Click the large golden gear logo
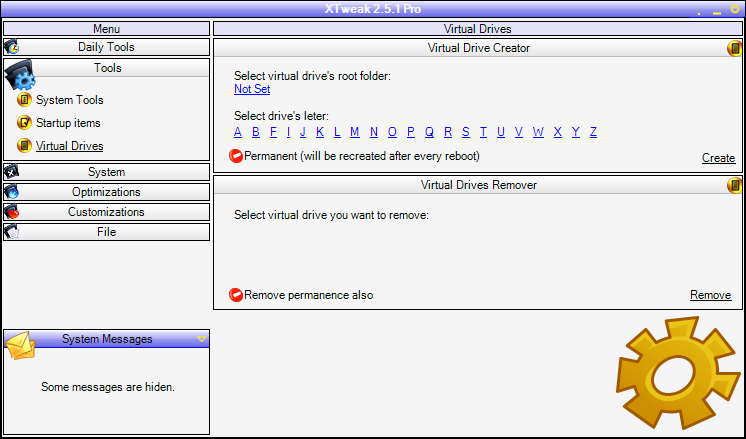Screen dimensions: 746x439 [x=677, y=373]
